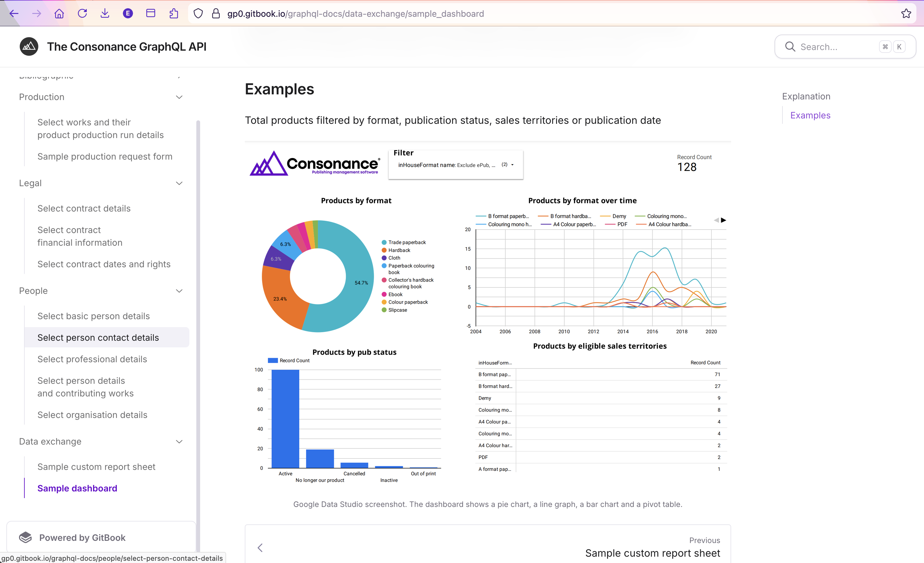Click the tracking protection shield icon
Image resolution: width=924 pixels, height=563 pixels.
[x=198, y=14]
